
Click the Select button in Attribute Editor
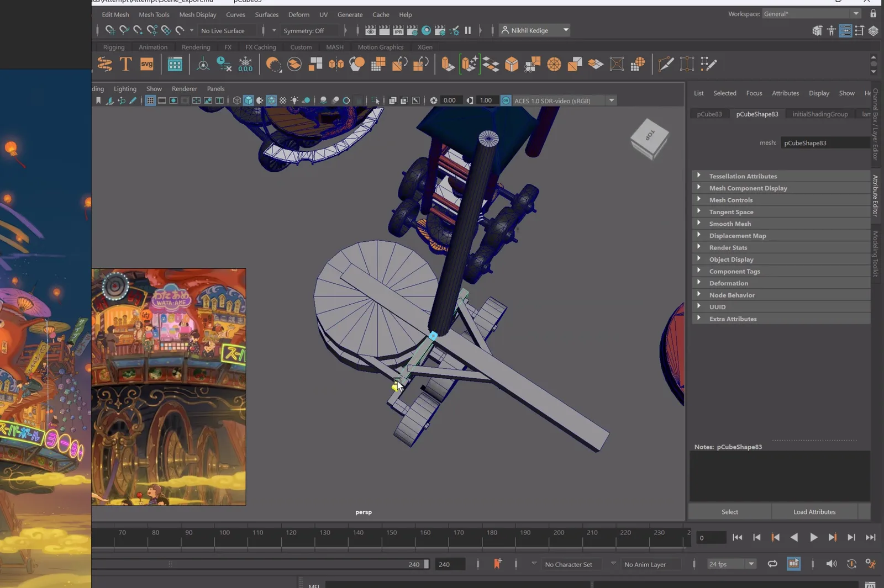click(x=730, y=512)
